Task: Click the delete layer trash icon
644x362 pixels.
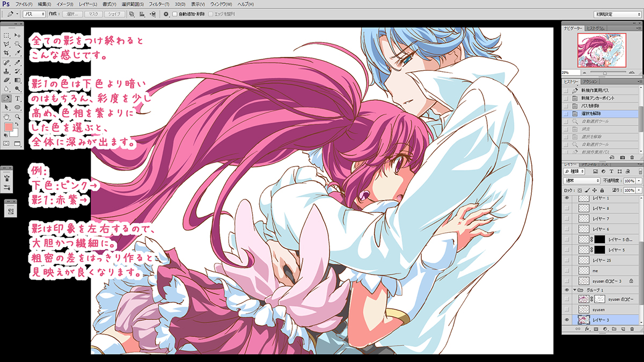Action: point(633,328)
